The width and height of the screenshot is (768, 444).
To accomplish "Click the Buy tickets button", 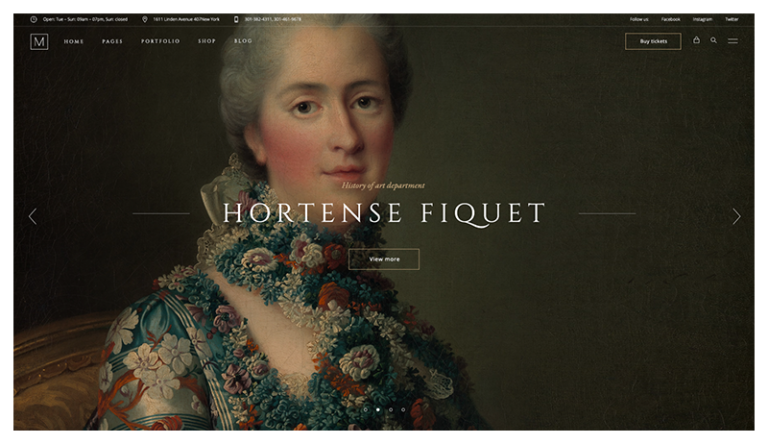I will point(652,41).
